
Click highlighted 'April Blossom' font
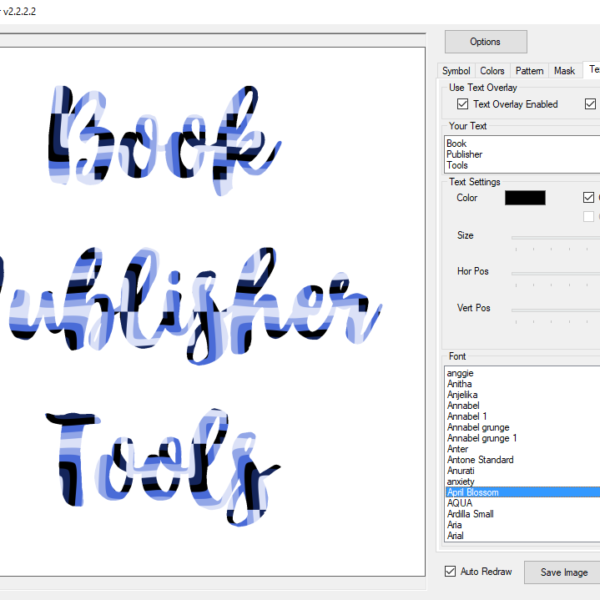click(522, 492)
